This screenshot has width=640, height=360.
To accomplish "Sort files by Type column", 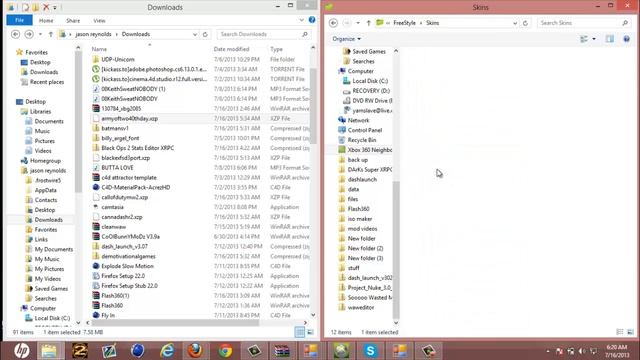I will (276, 49).
